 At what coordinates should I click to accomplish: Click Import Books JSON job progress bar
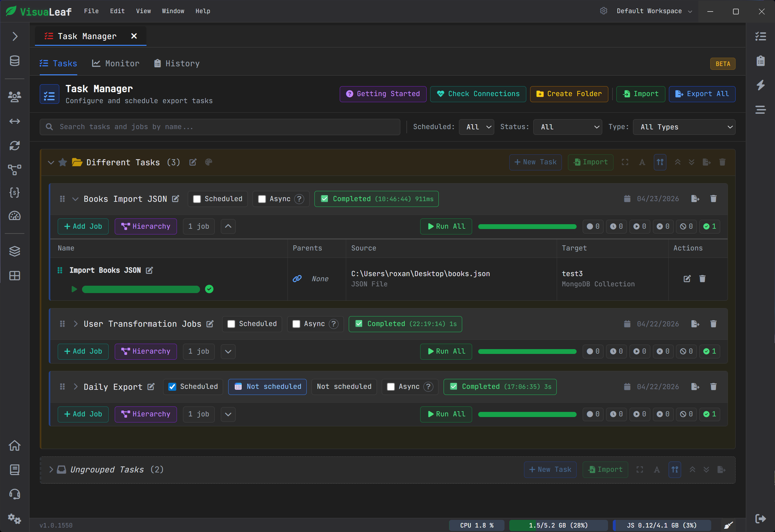[x=141, y=289]
